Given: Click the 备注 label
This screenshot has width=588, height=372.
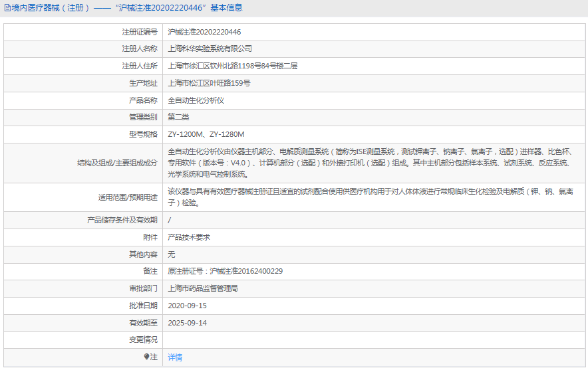Looking at the screenshot, I should [x=150, y=271].
